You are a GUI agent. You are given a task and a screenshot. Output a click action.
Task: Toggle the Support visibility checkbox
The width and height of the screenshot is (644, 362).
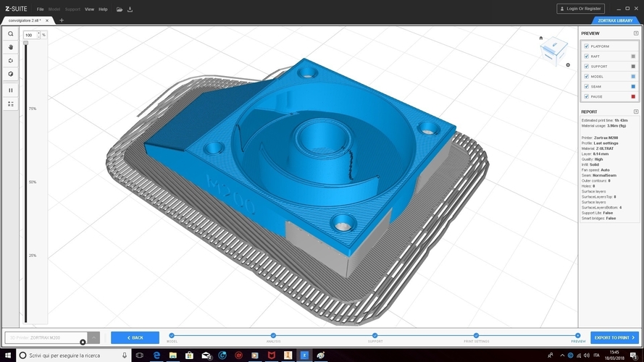587,67
